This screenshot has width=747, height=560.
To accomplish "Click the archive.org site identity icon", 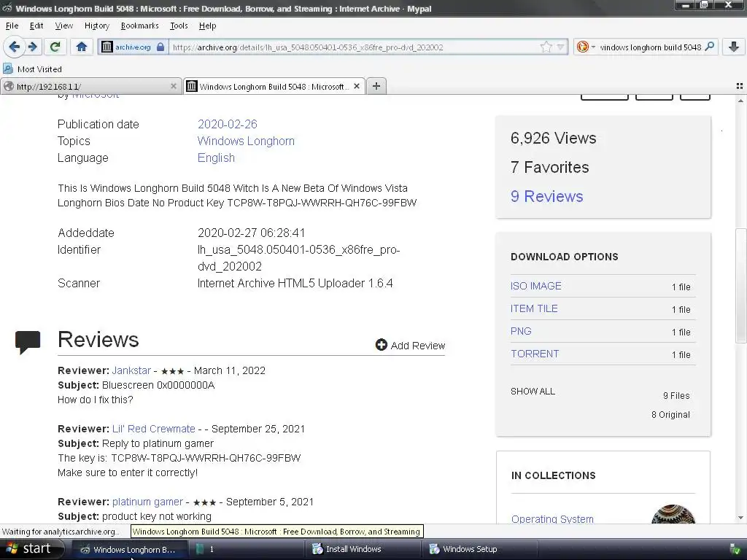I will tap(107, 47).
